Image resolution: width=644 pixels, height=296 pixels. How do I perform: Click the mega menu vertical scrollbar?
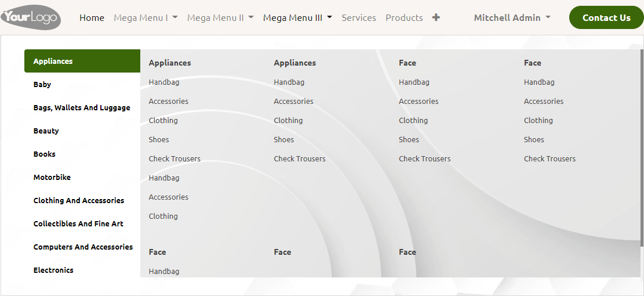pos(641,145)
